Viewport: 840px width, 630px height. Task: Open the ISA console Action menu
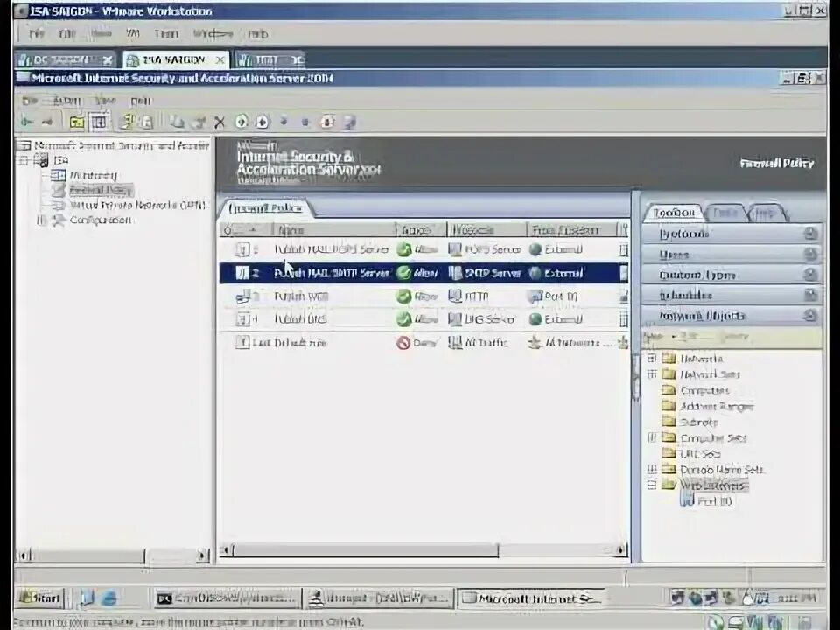tap(67, 101)
